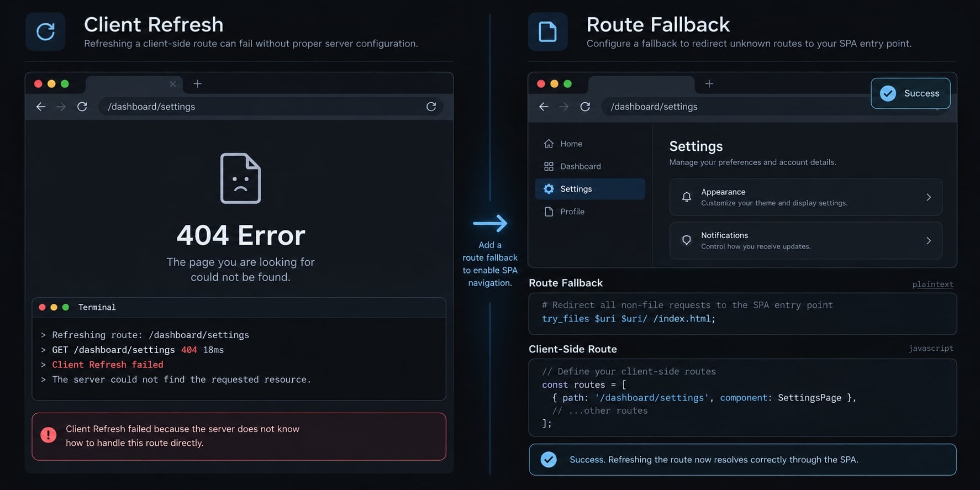Image resolution: width=980 pixels, height=490 pixels.
Task: Click the try_files code line
Action: pyautogui.click(x=629, y=319)
